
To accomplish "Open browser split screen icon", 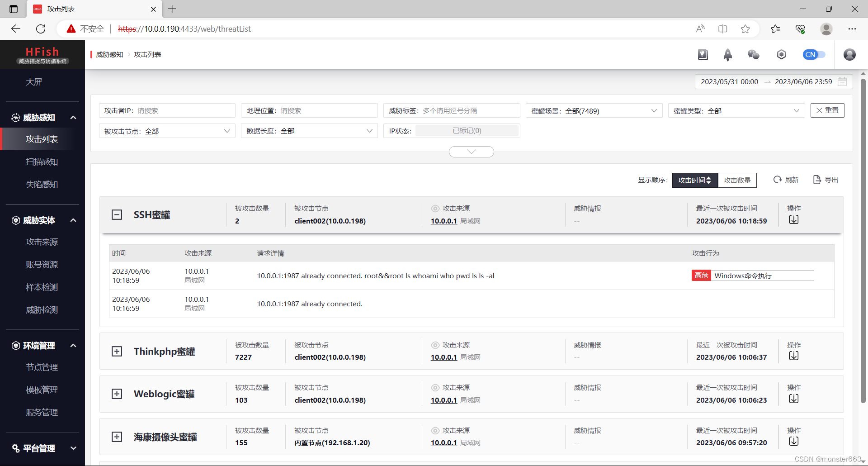I will tap(723, 29).
